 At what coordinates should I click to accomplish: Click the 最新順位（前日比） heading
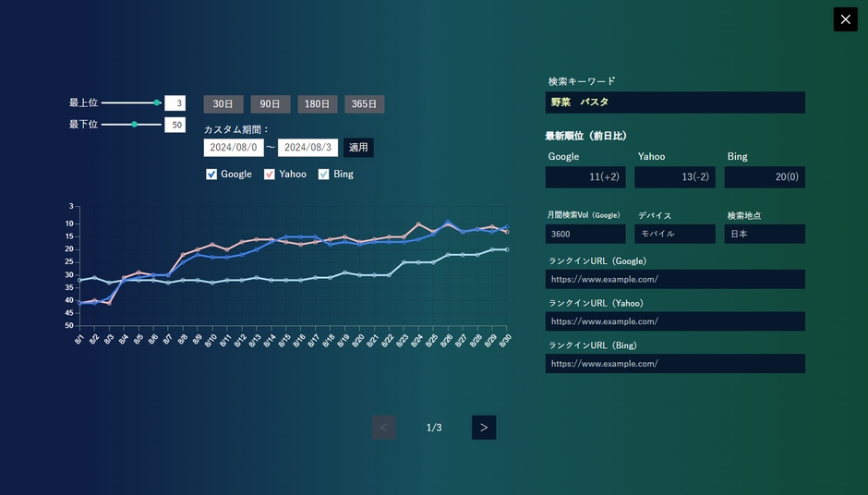[x=585, y=136]
